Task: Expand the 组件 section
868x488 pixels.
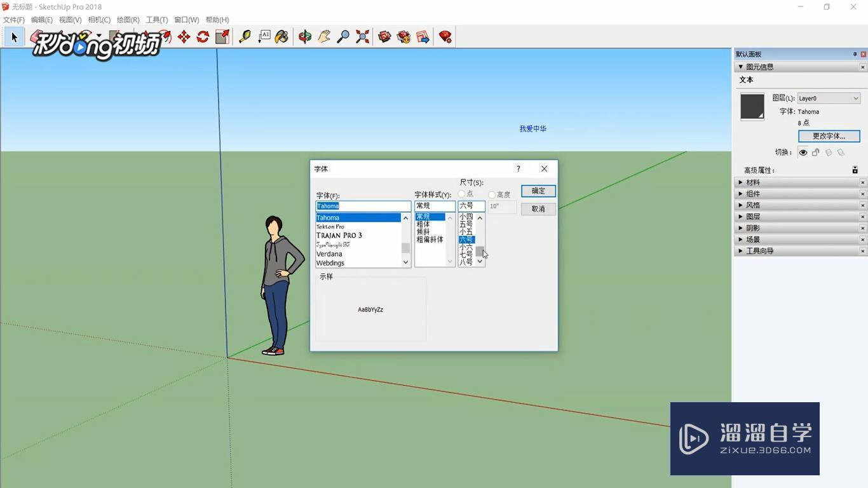Action: point(740,194)
